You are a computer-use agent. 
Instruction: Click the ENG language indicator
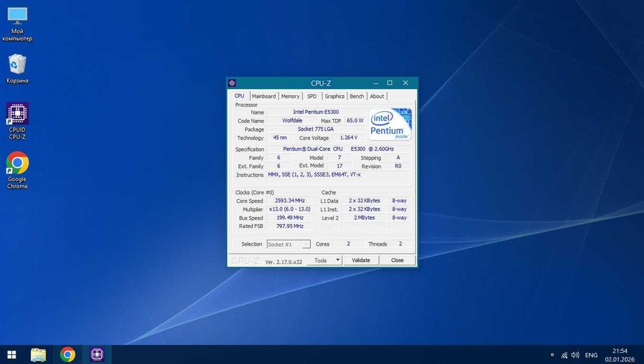tap(591, 355)
